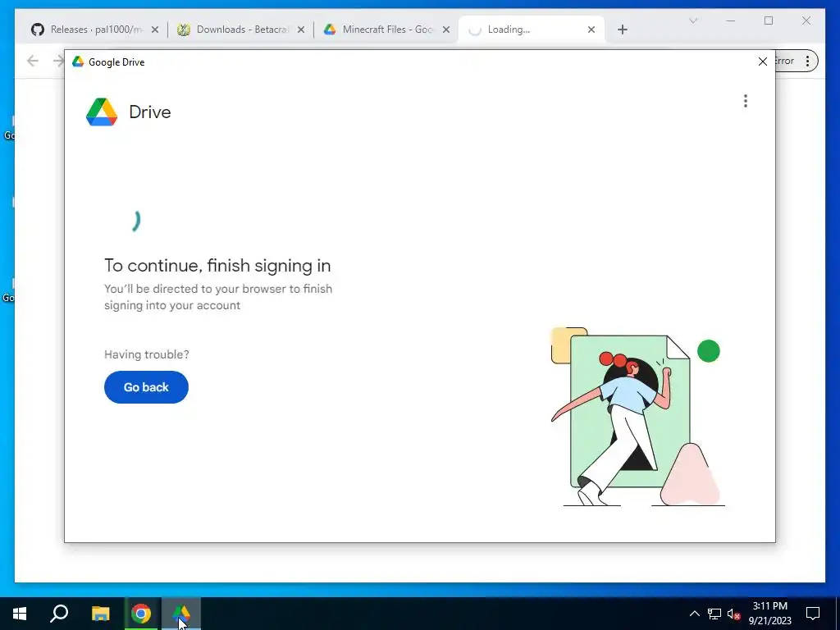Click GitHub favicon on Releases tab
This screenshot has height=630, width=840.
tap(38, 30)
